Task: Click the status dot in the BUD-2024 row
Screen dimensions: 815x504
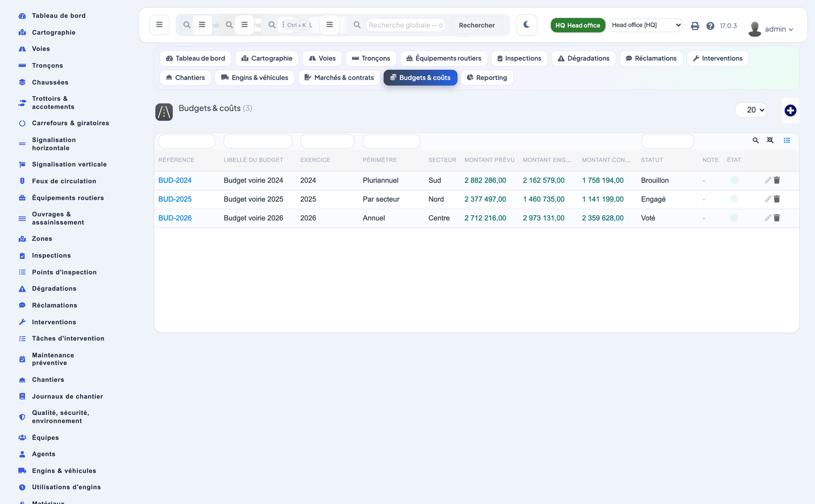Action: tap(734, 180)
